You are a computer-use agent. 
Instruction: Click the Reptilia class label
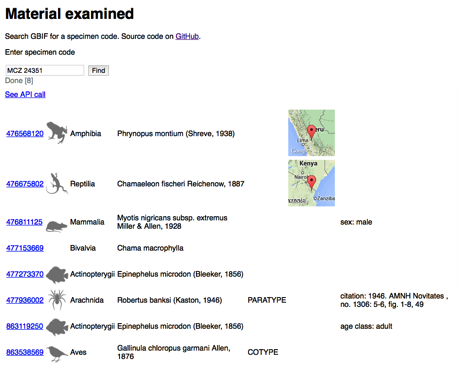tap(82, 184)
